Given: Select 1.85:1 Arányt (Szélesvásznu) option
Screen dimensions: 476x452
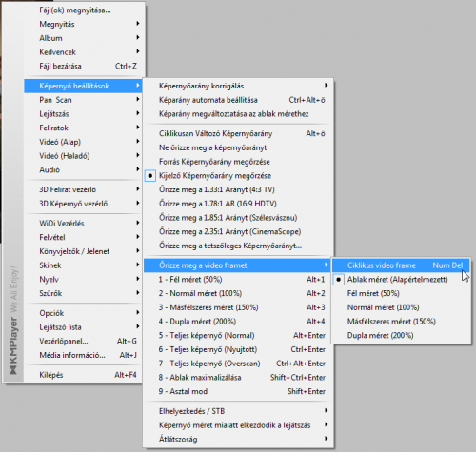Looking at the screenshot, I should coord(238,218).
